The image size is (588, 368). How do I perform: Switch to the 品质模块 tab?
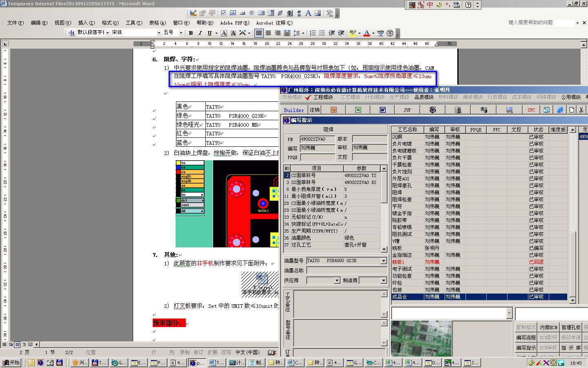click(x=424, y=97)
